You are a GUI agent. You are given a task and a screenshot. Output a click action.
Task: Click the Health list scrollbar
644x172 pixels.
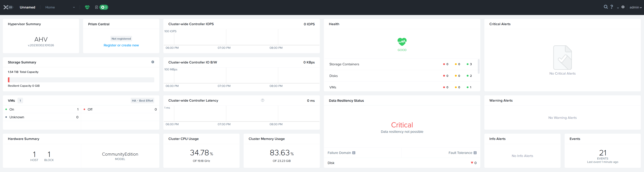pyautogui.click(x=478, y=67)
